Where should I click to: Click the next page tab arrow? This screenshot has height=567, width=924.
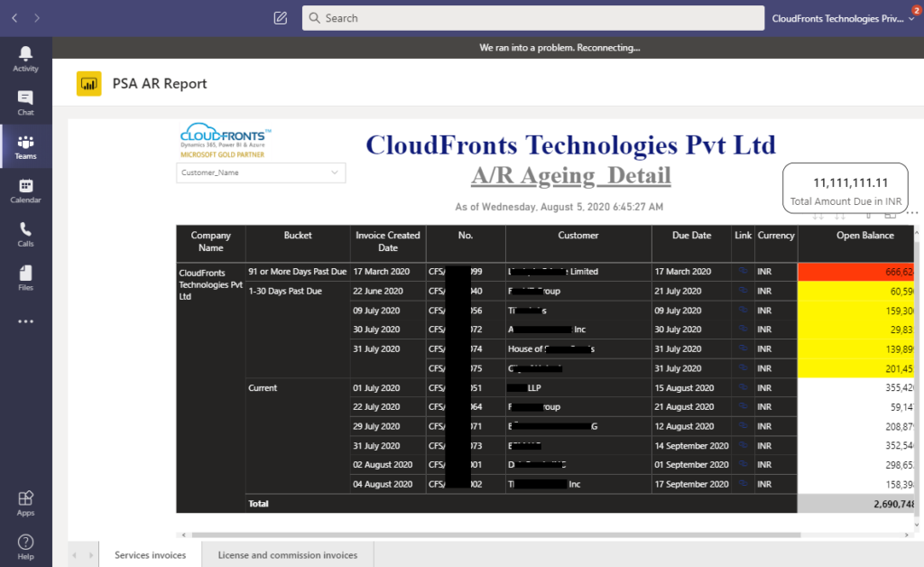tap(91, 555)
